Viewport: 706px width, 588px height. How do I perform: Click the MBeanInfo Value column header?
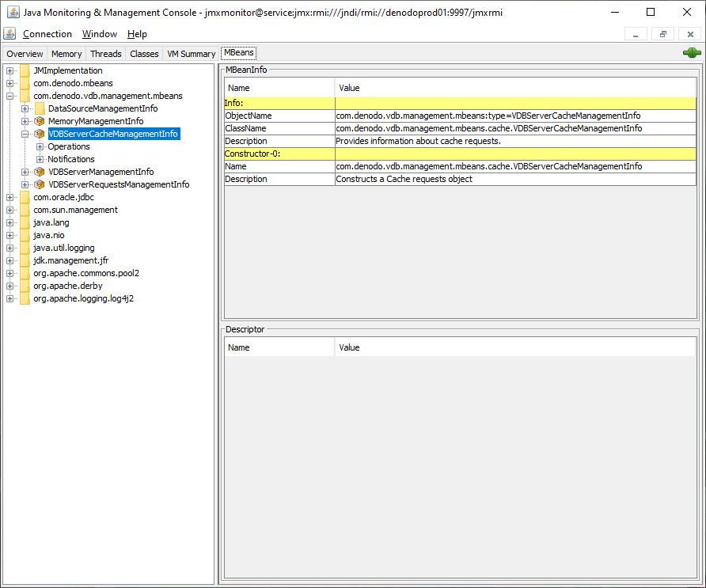coord(515,88)
